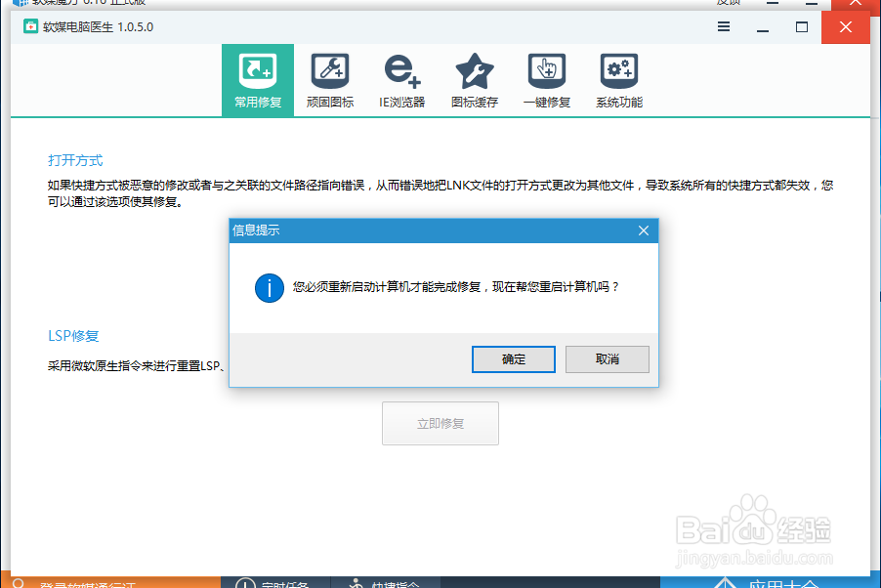The width and height of the screenshot is (881, 588).
Task: Cancel the restart with 取消
Action: [x=607, y=358]
